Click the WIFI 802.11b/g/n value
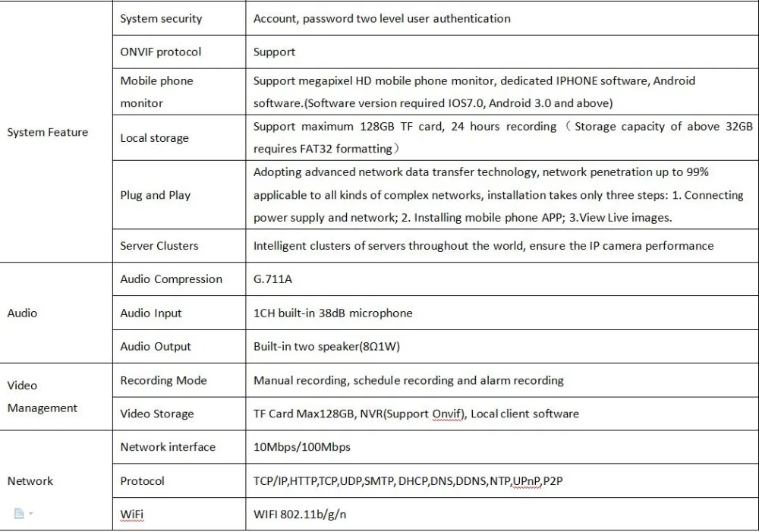Viewport: 759px width, 532px height. [x=300, y=514]
